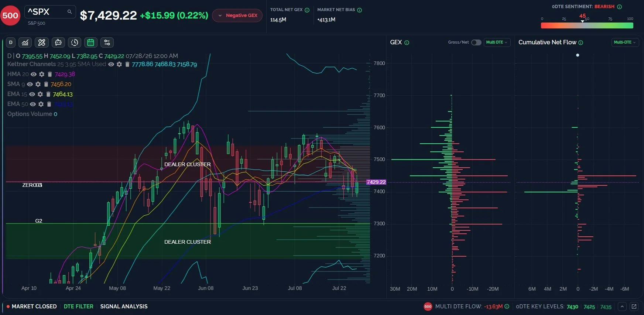Hide the EMA 15 indicator

pos(32,94)
